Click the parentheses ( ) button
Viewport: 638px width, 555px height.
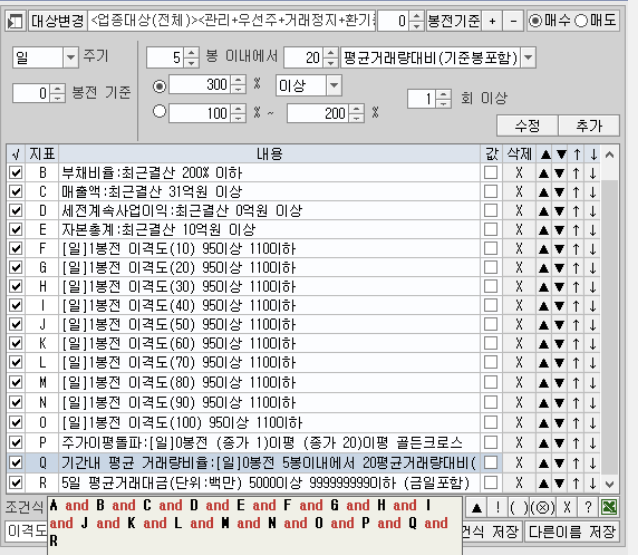(x=520, y=507)
